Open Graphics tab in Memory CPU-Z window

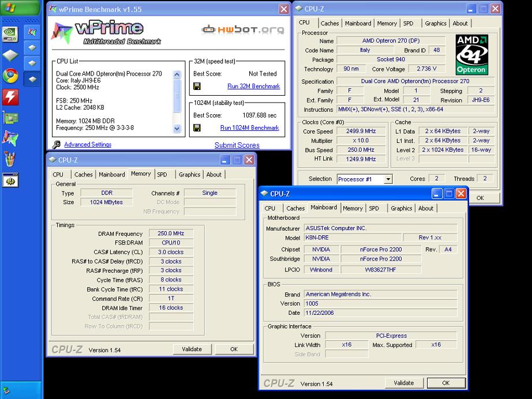click(189, 175)
